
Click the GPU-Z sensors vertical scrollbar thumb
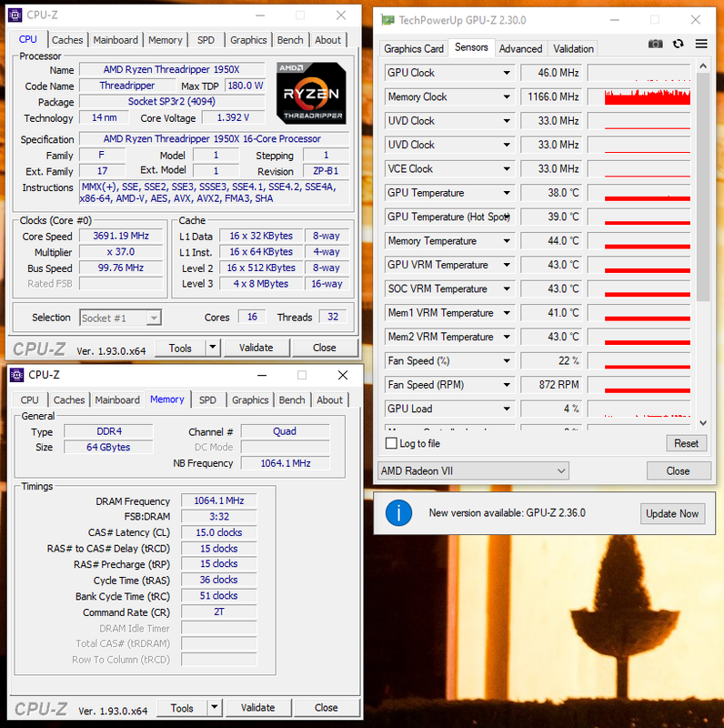[703, 186]
